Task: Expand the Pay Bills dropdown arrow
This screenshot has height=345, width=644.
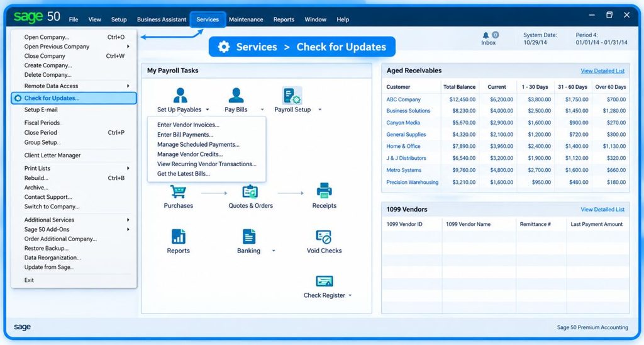Action: (x=262, y=110)
